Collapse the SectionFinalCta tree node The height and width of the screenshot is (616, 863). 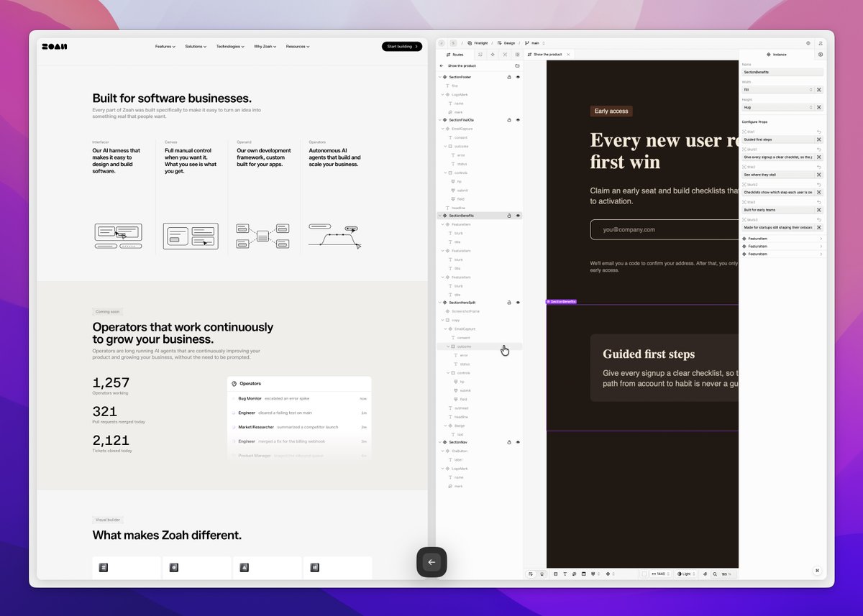point(439,120)
